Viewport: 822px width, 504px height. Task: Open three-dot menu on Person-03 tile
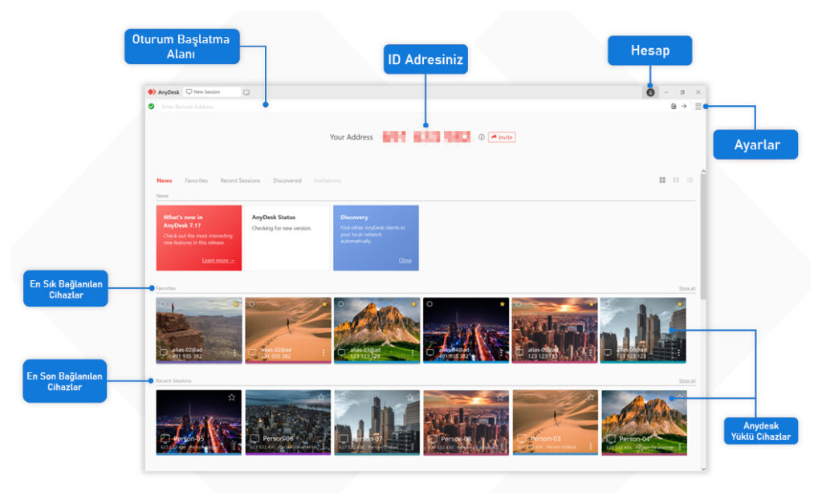click(x=592, y=445)
